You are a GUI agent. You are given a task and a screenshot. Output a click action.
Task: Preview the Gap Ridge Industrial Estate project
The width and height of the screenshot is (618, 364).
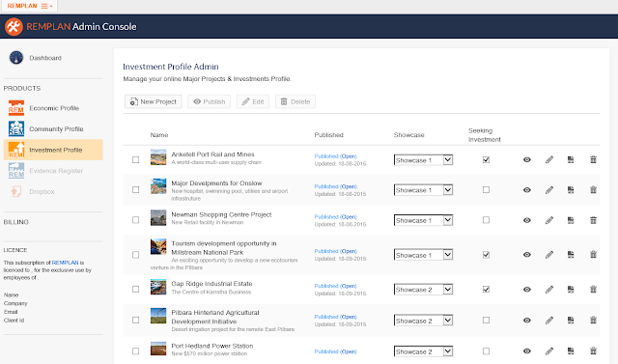pyautogui.click(x=527, y=290)
